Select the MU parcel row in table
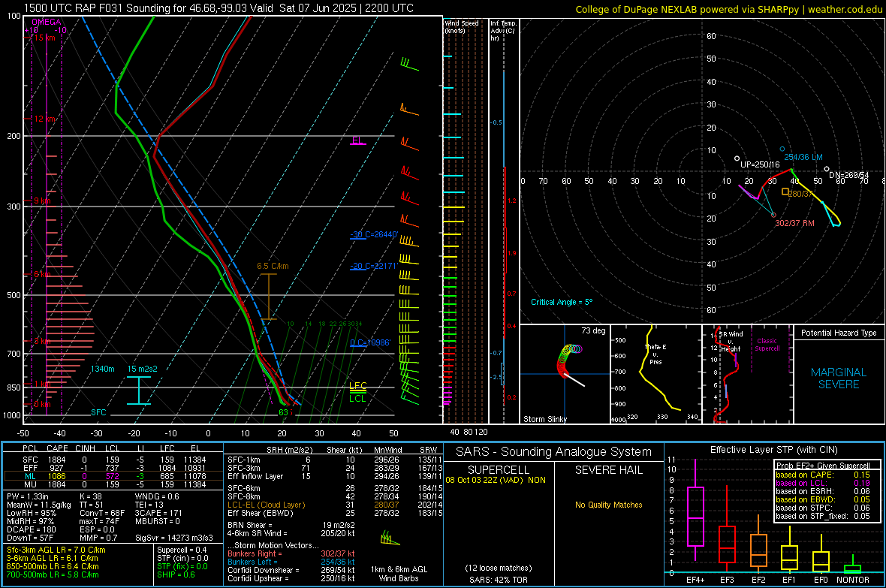Image resolution: width=886 pixels, height=588 pixels. [x=113, y=484]
